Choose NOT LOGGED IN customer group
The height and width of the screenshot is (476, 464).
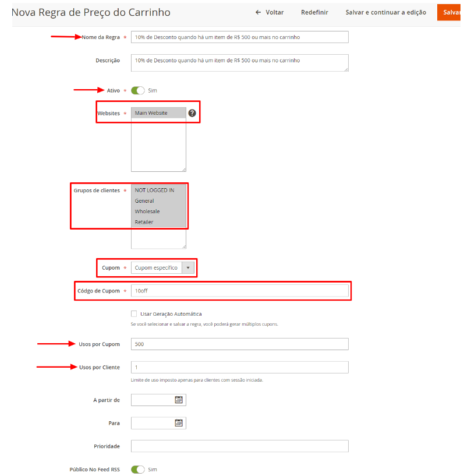[x=158, y=190]
